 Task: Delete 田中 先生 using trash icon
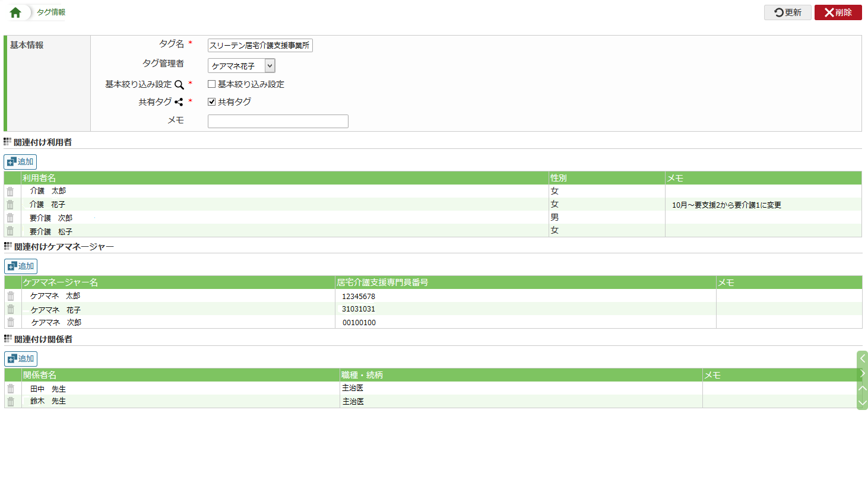[11, 389]
